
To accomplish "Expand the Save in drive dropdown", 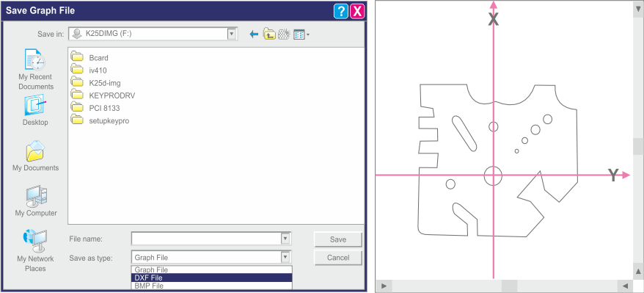I will [232, 34].
